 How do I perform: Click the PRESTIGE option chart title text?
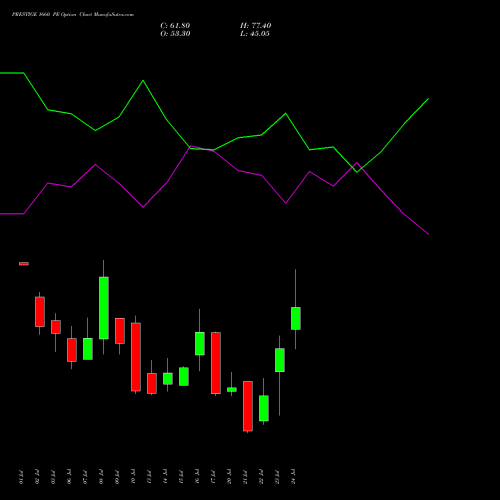point(73,15)
